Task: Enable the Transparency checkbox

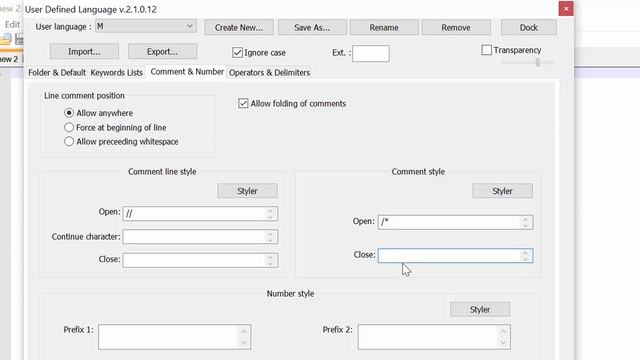Action: [486, 50]
